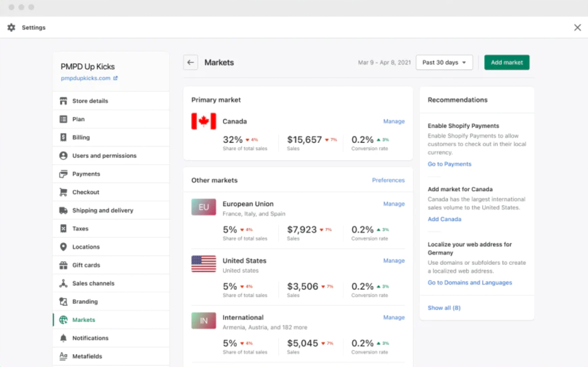This screenshot has width=588, height=367.
Task: Click the Checkout cart icon
Action: click(x=63, y=192)
